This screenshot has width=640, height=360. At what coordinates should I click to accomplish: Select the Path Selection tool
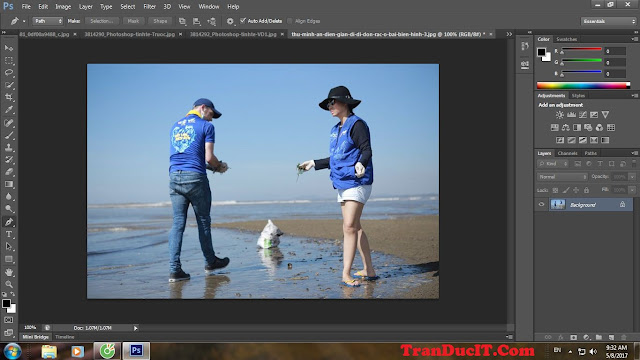click(9, 247)
